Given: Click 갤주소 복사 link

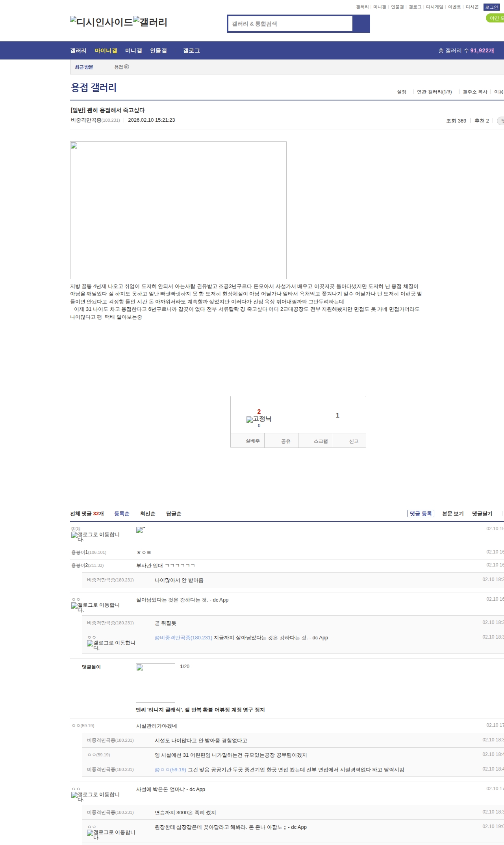Looking at the screenshot, I should click(x=475, y=92).
